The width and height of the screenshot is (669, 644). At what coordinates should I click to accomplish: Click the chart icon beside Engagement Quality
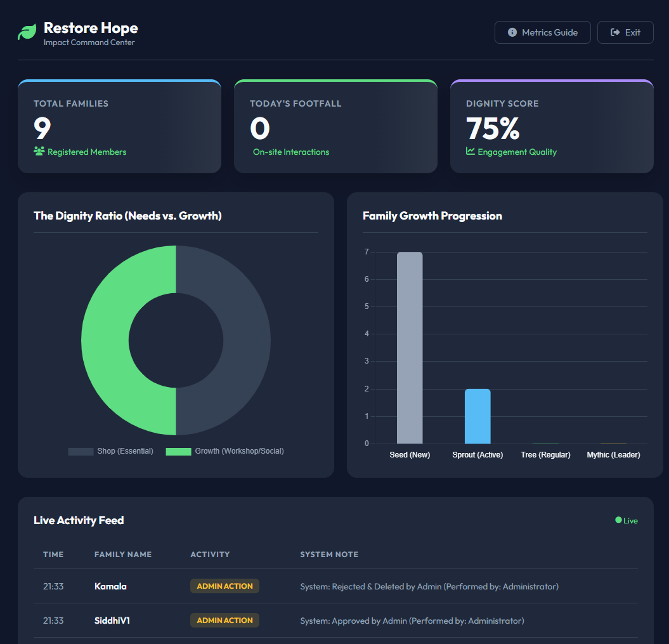(471, 152)
